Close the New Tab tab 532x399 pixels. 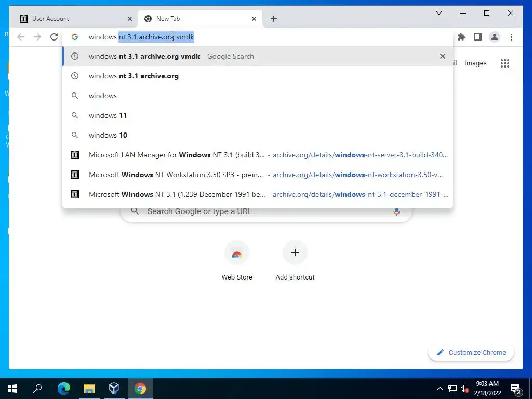[254, 19]
